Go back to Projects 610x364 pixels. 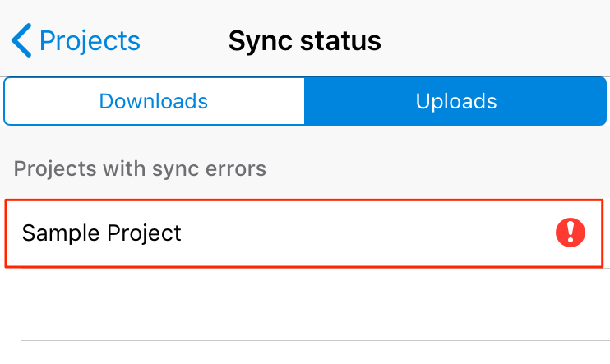click(76, 40)
